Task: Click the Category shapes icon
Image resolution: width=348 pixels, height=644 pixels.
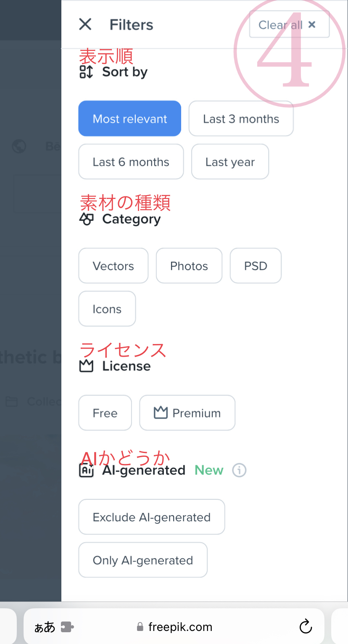Action: (x=87, y=219)
